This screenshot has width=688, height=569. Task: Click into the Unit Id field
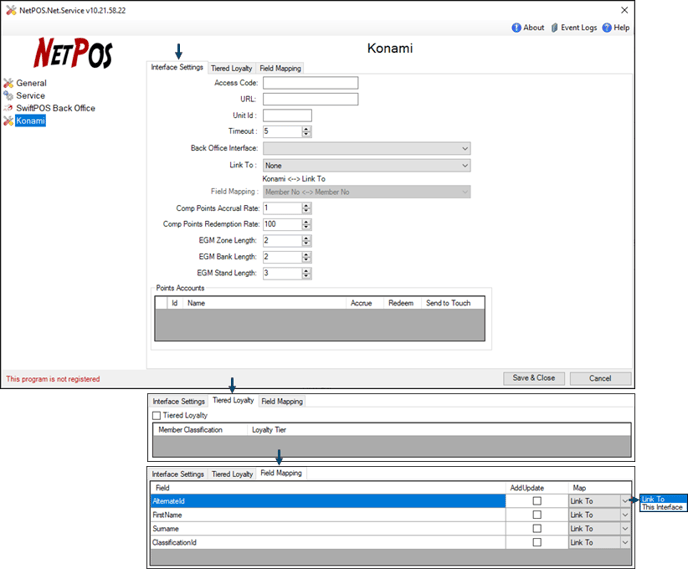click(x=287, y=115)
